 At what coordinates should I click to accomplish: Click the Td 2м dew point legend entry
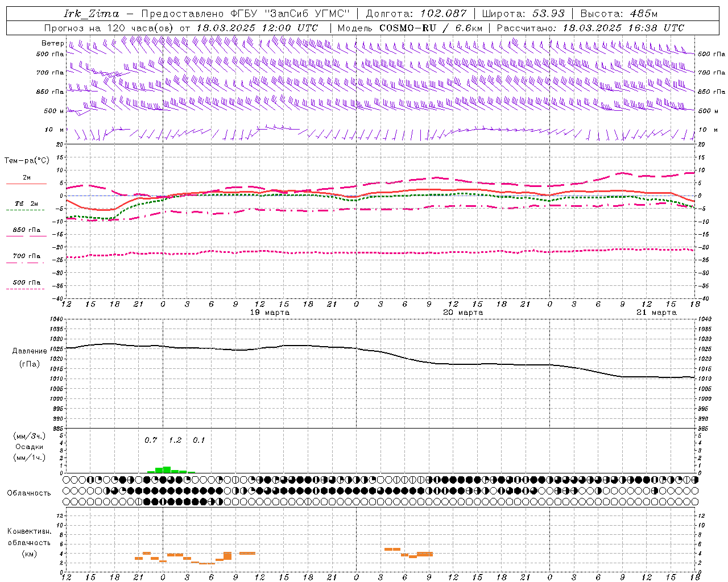pyautogui.click(x=27, y=203)
